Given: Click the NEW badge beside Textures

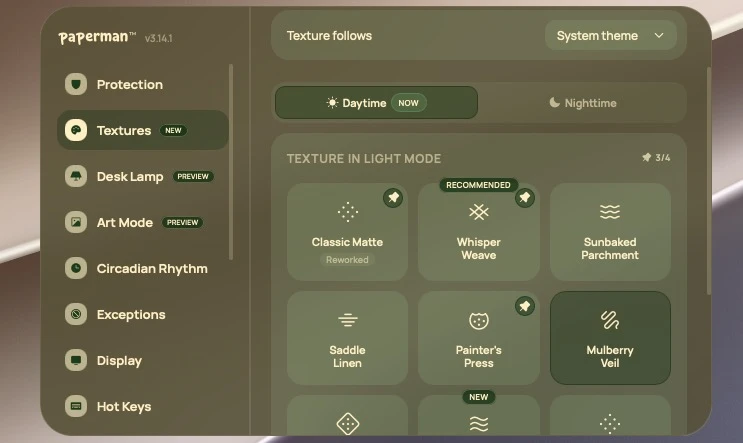Looking at the screenshot, I should click(173, 130).
